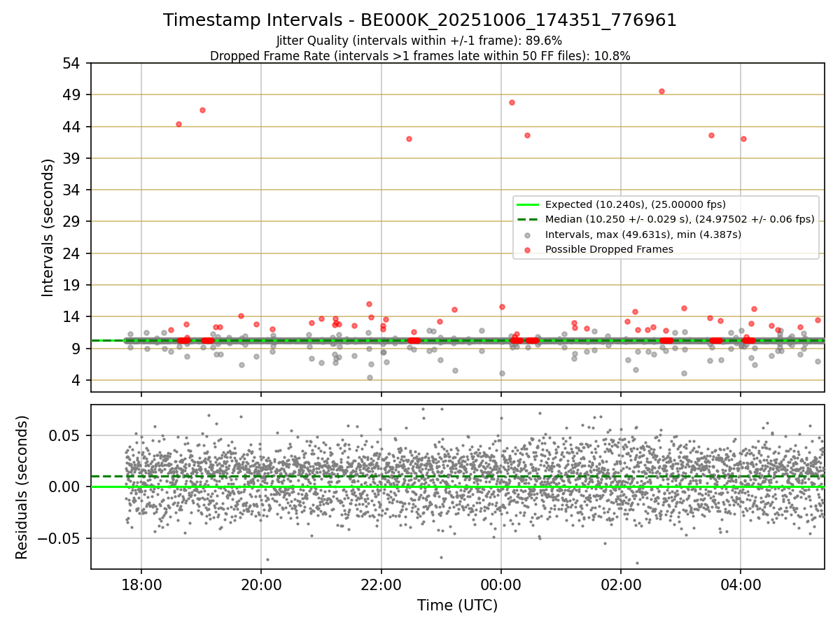Click the solid green line sample in the legend
This screenshot has width=840, height=630.
click(x=528, y=204)
